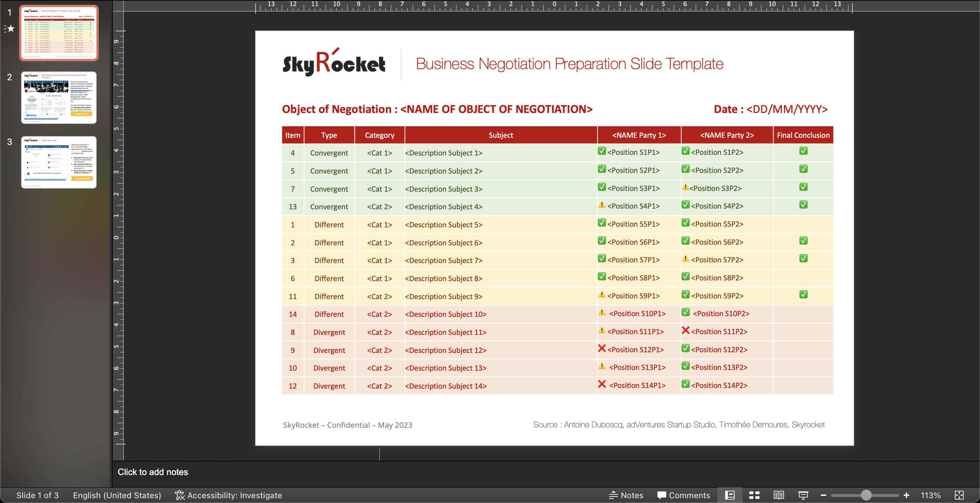Select green check icon beside <Position S2P2>

point(686,169)
